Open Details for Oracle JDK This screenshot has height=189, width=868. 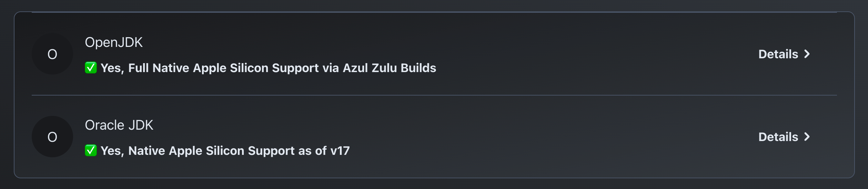[x=778, y=137]
